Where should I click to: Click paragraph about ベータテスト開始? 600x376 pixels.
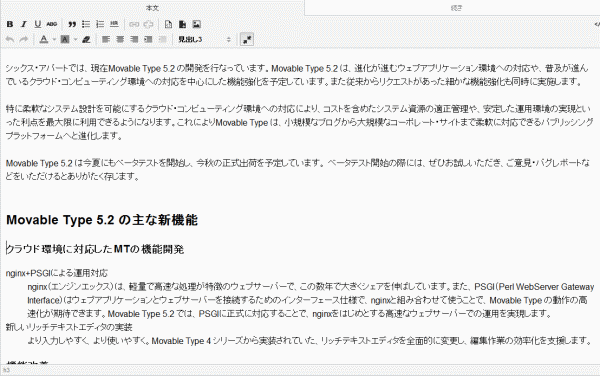[298, 169]
